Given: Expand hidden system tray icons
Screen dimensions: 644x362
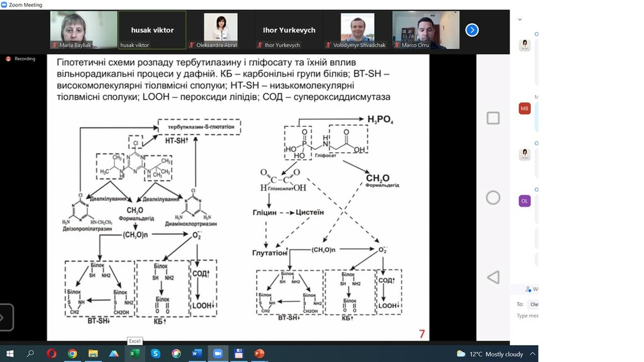Looking at the screenshot, I should (533, 354).
